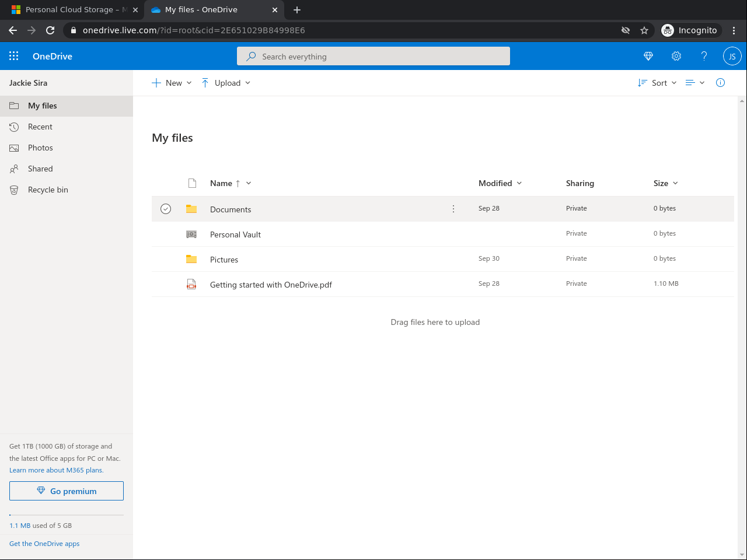
Task: Open the JS account avatar menu
Action: click(x=732, y=56)
